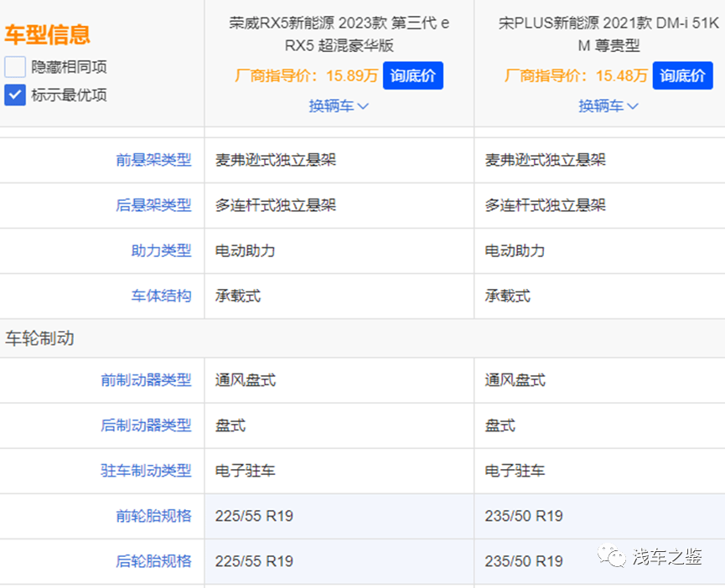The width and height of the screenshot is (725, 588).
Task: Uncheck the 标示最优项 checkbox
Action: pyautogui.click(x=15, y=95)
